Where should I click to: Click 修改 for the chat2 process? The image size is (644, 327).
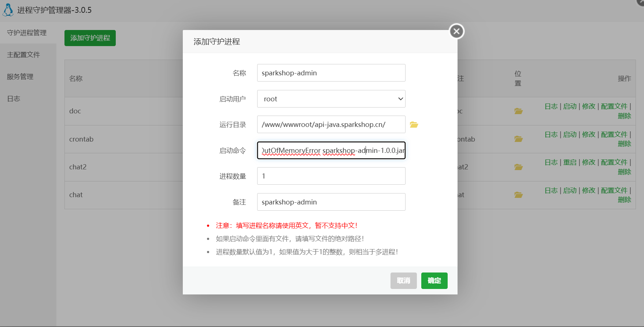click(x=589, y=162)
